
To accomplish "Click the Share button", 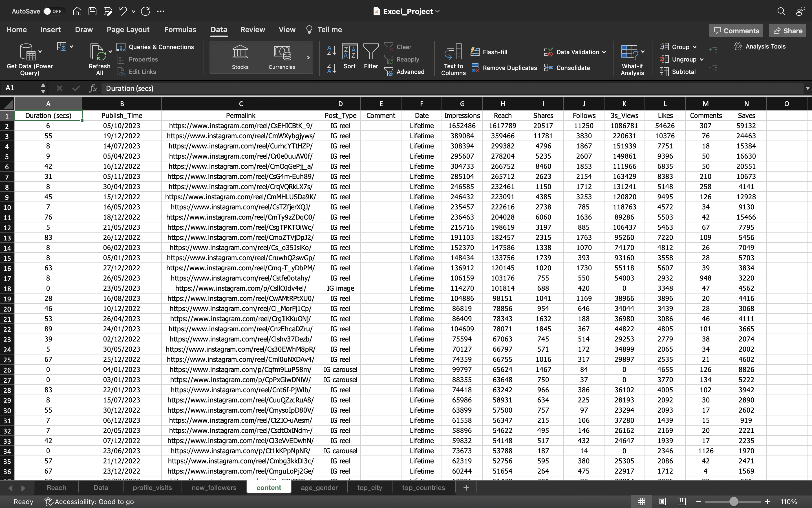I will (787, 30).
